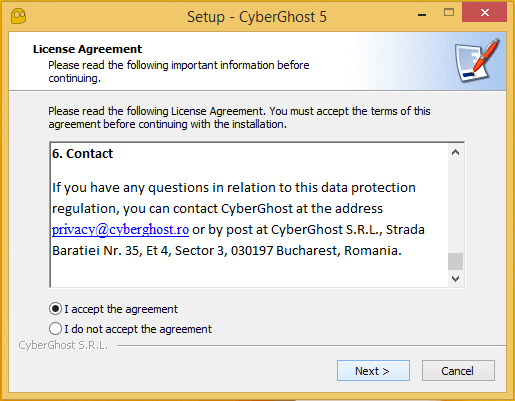
Task: Click the CyberGhost ghost icon in title bar
Action: click(x=18, y=16)
